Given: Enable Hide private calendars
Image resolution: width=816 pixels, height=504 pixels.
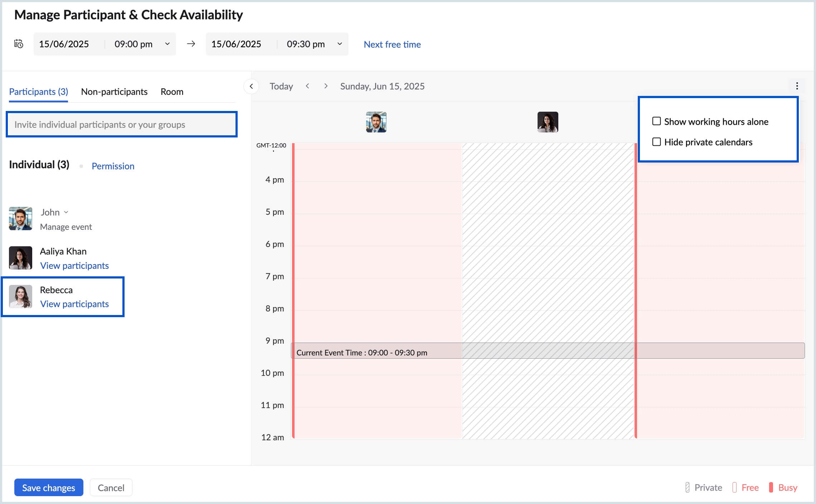Looking at the screenshot, I should pyautogui.click(x=656, y=142).
